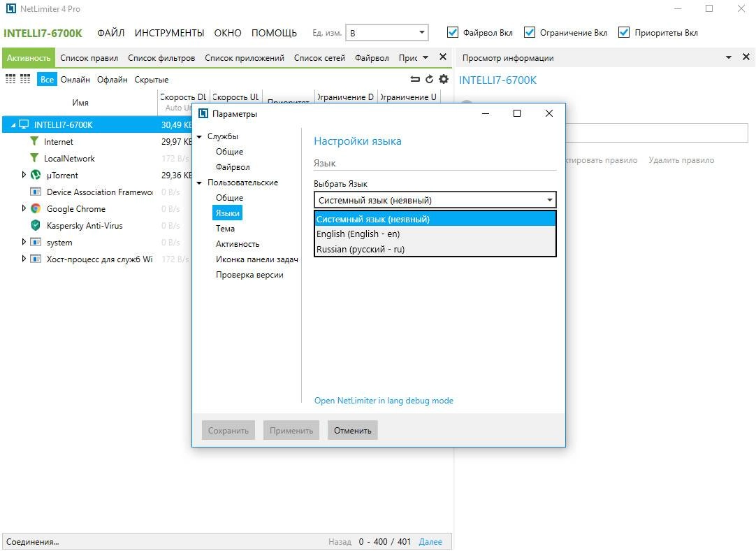Click the Применить button
This screenshot has height=551, width=756.
291,430
